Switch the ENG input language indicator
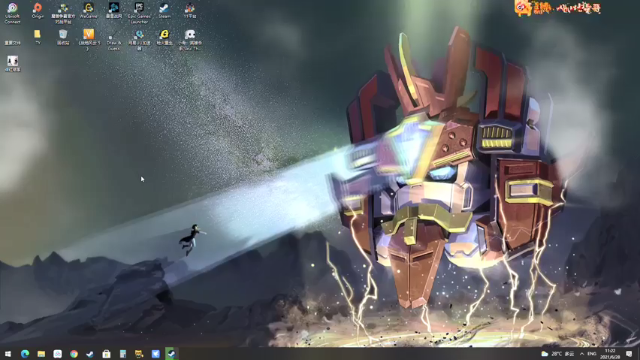 point(592,353)
